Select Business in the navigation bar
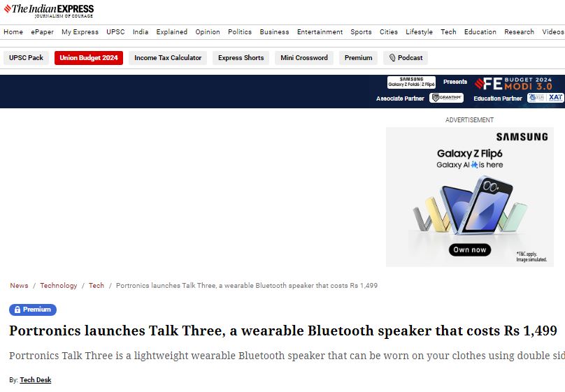Viewport: 565px width, 392px height. pos(274,31)
